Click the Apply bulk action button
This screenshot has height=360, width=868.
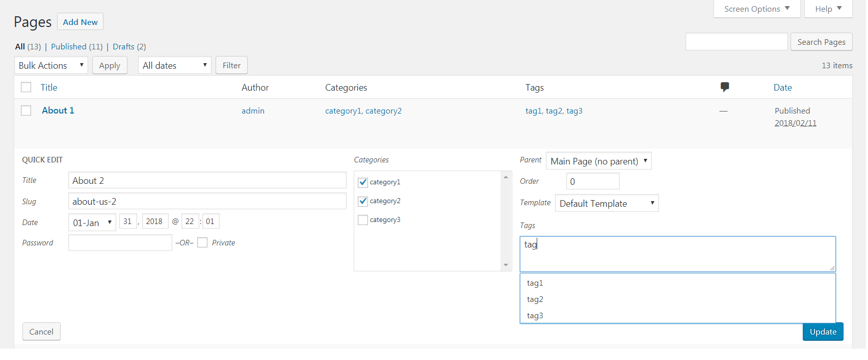click(110, 65)
